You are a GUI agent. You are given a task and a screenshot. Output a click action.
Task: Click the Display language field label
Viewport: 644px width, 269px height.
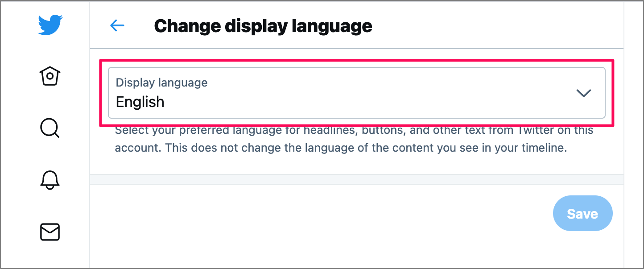point(161,83)
